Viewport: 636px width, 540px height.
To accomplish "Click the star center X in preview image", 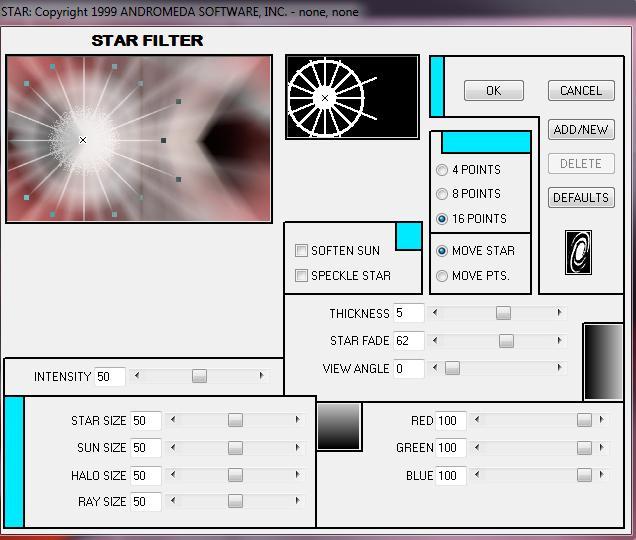I will point(83,140).
